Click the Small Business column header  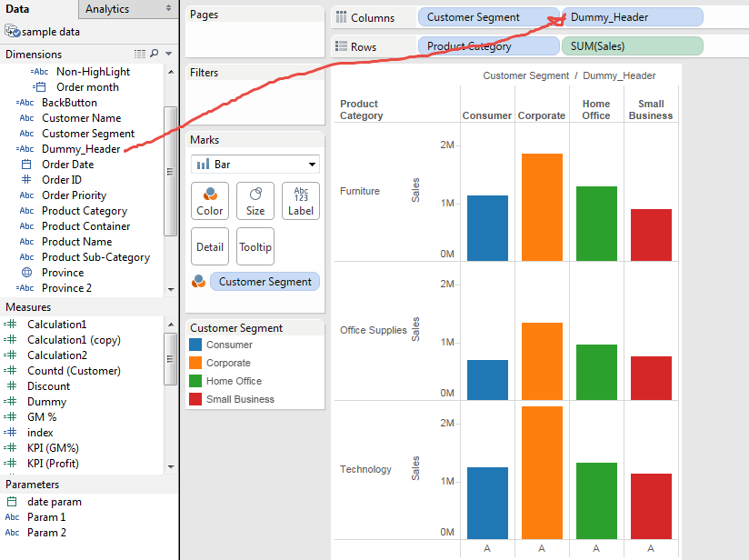point(651,109)
